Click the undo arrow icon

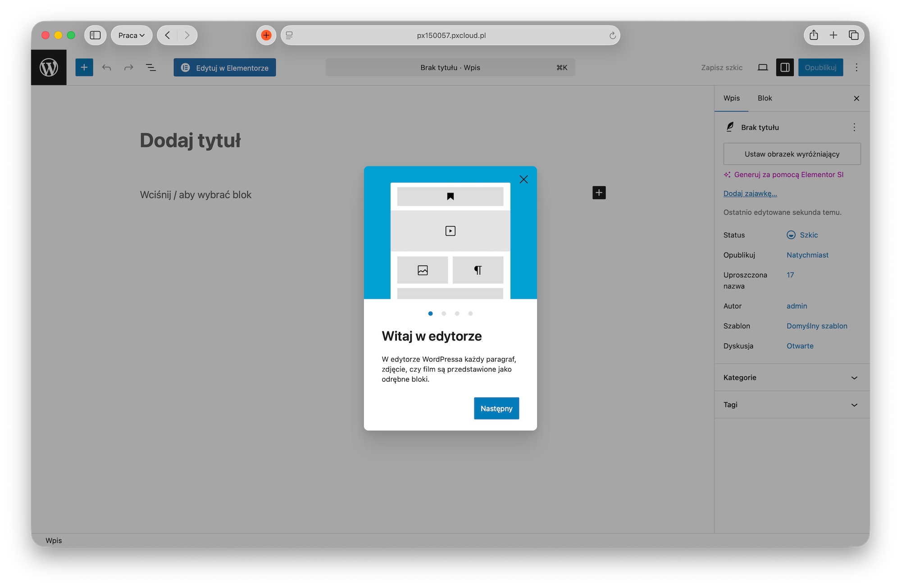tap(106, 68)
